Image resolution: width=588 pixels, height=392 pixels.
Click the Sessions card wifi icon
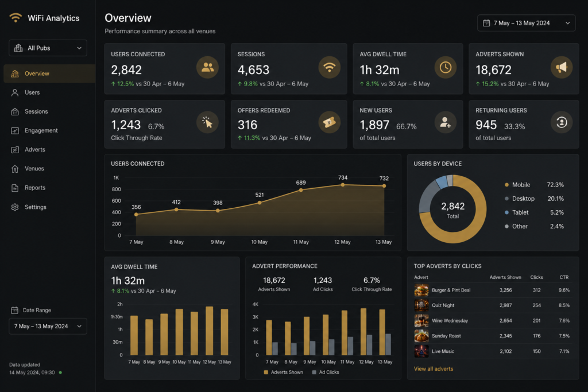tap(329, 68)
